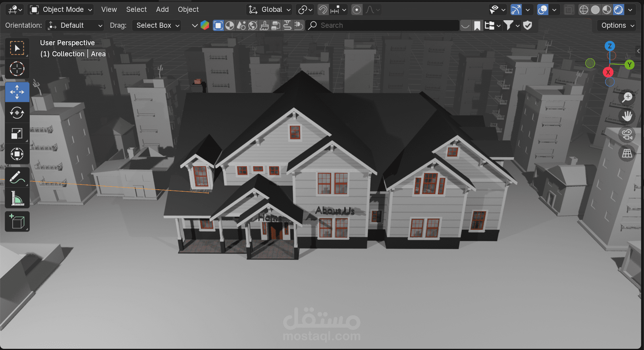This screenshot has width=644, height=350.
Task: Open the Global transform orientation dropdown
Action: pos(270,10)
